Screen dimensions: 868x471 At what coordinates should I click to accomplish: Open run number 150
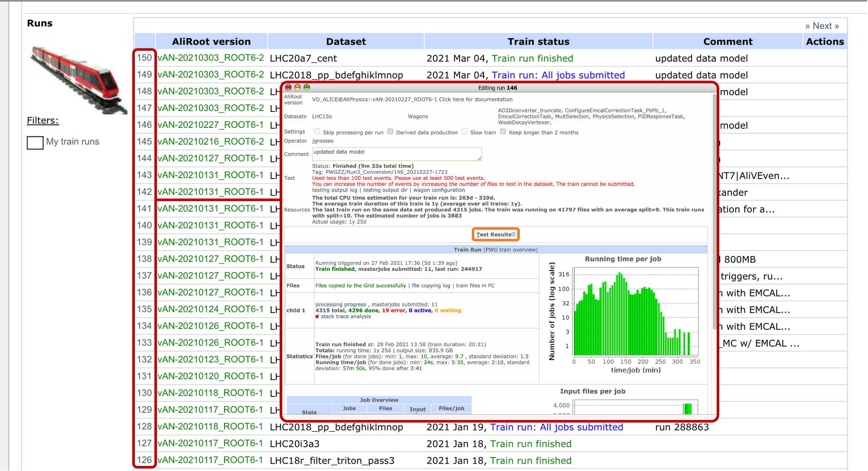[x=144, y=58]
